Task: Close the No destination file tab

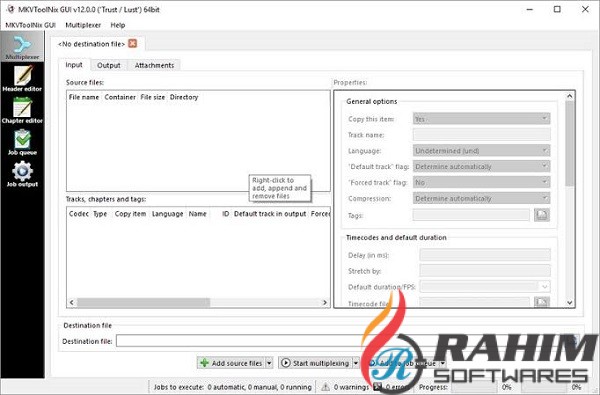Action: point(132,44)
